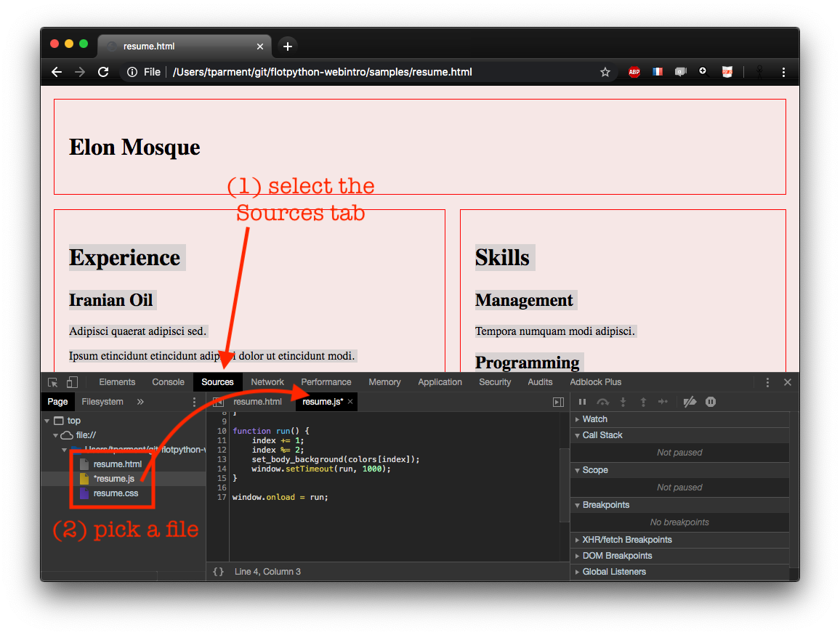Click the Adblock Plus extension icon
This screenshot has width=840, height=635.
pos(634,72)
